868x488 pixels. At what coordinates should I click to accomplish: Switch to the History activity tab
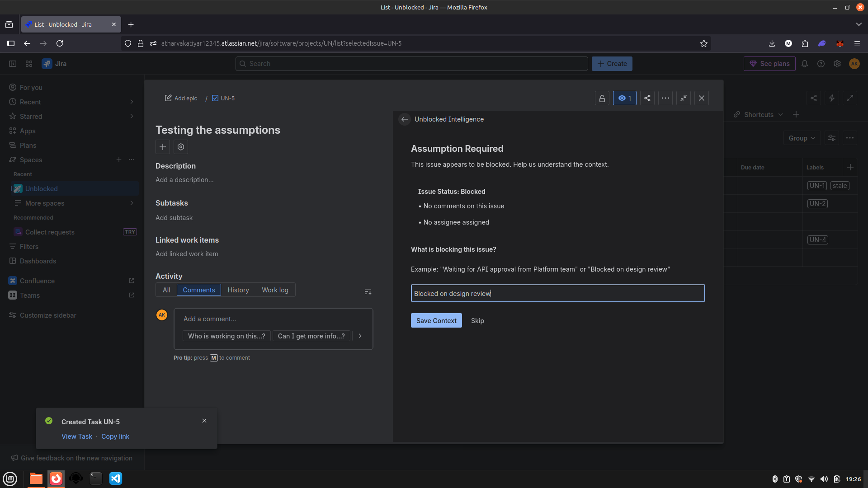tap(238, 290)
